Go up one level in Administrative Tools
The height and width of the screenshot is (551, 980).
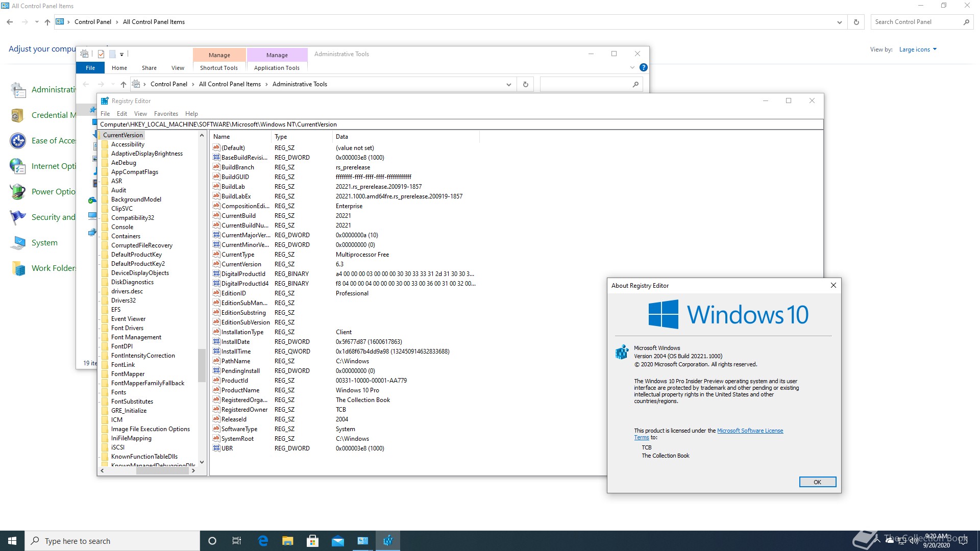(x=123, y=84)
